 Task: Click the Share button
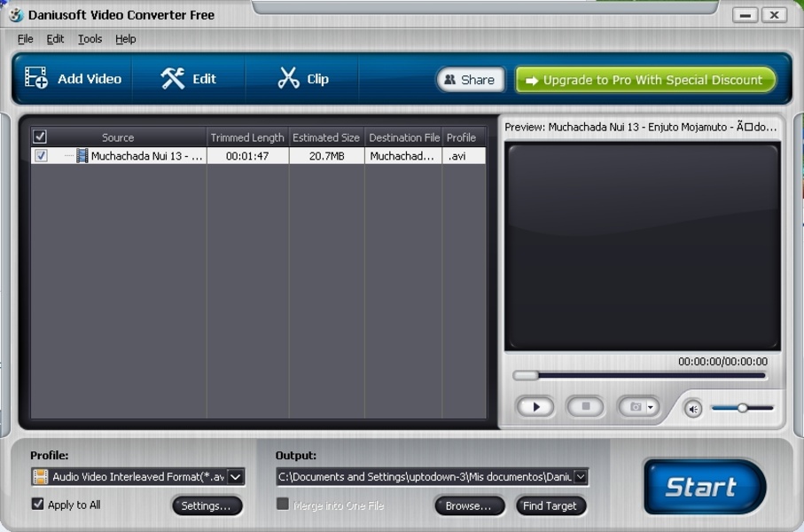[470, 80]
